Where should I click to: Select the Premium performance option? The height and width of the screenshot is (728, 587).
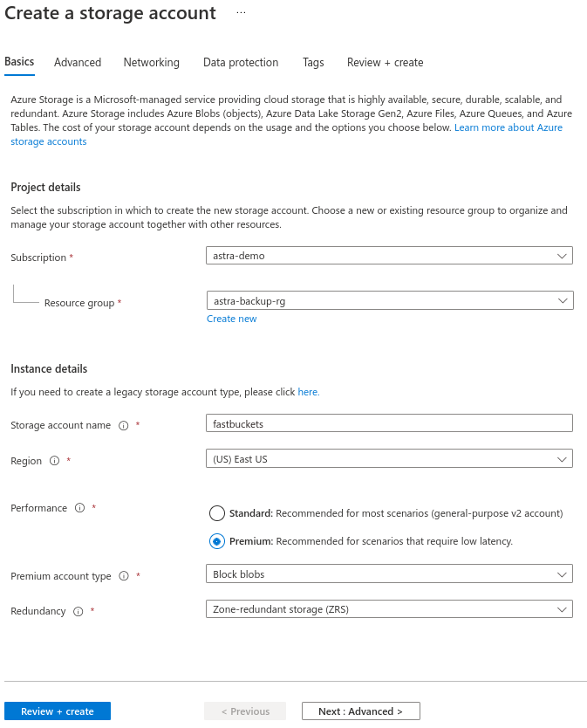pyautogui.click(x=216, y=542)
